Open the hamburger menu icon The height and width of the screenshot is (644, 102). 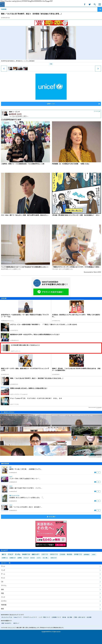pos(99,4)
